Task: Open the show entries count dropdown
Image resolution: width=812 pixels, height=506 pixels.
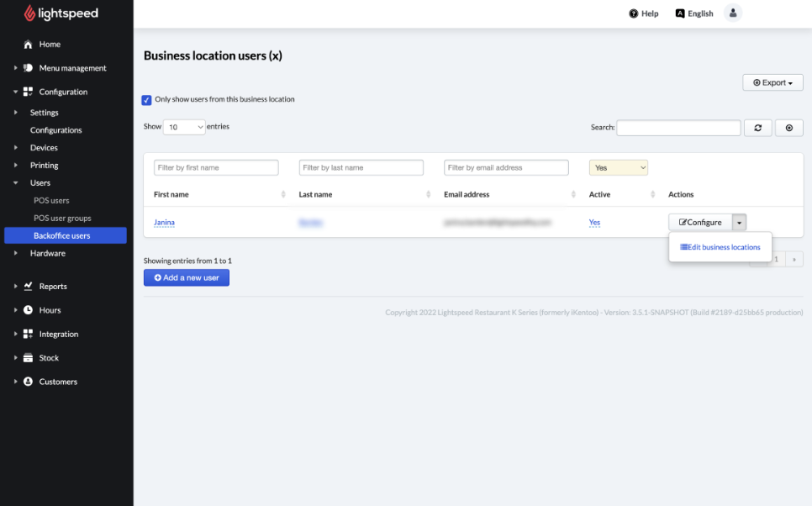Action: point(184,127)
